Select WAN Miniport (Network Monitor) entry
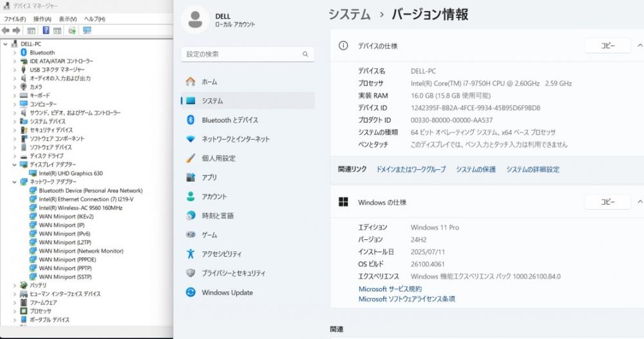This screenshot has width=644, height=339. point(81,251)
